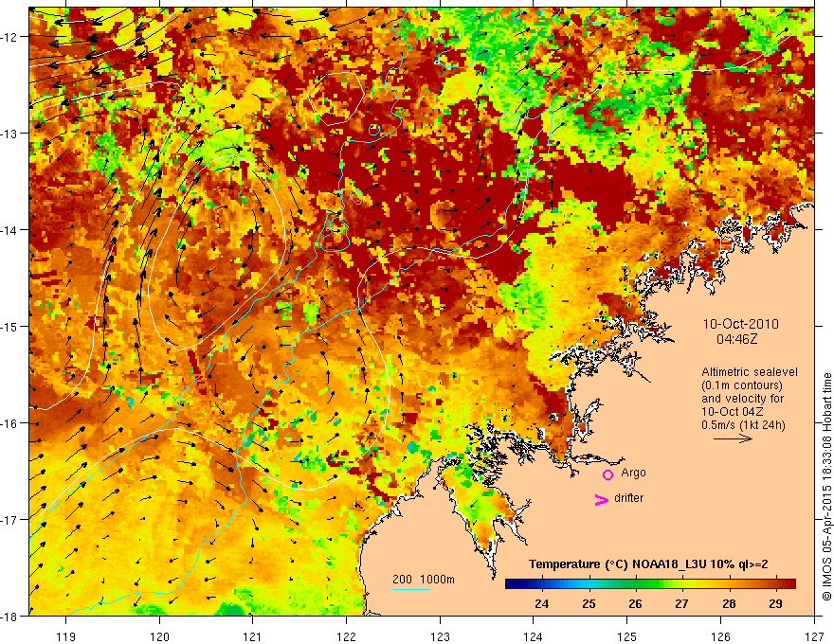Click the '10-Oct 04Z' legend line
The height and width of the screenshot is (644, 834).
[x=733, y=412]
